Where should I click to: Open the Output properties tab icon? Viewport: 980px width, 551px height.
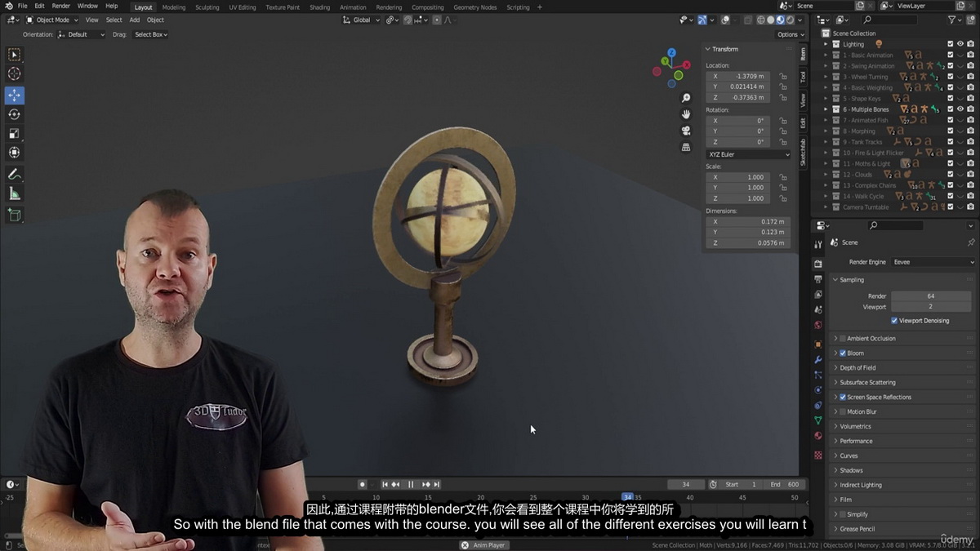pos(818,279)
